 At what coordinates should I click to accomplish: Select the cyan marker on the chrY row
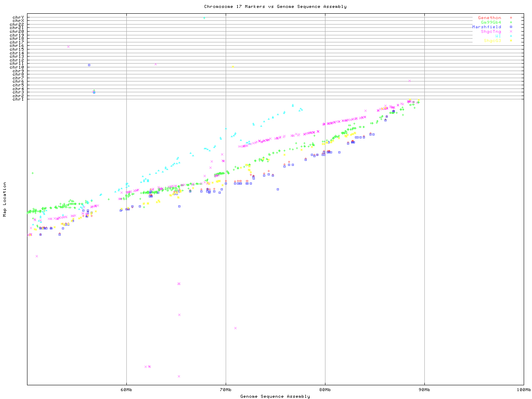click(x=204, y=18)
